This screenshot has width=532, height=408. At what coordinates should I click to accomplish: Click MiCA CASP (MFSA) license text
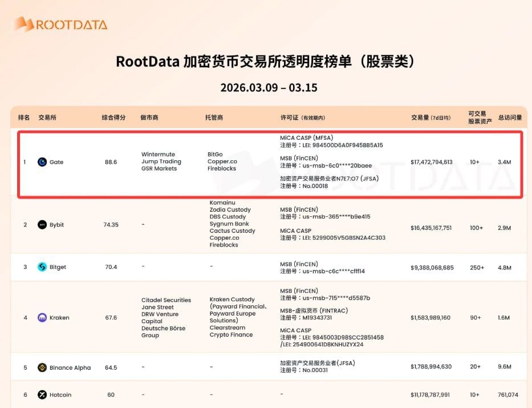pos(307,138)
